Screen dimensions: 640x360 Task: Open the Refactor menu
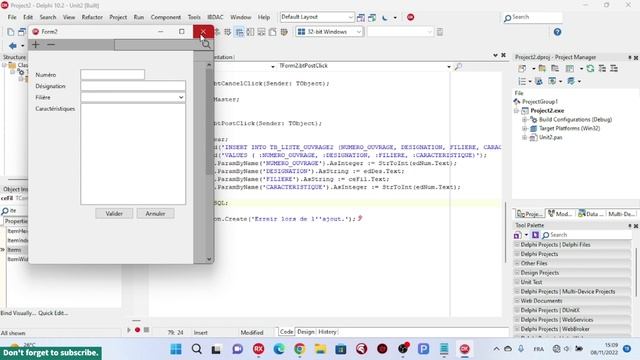[92, 17]
